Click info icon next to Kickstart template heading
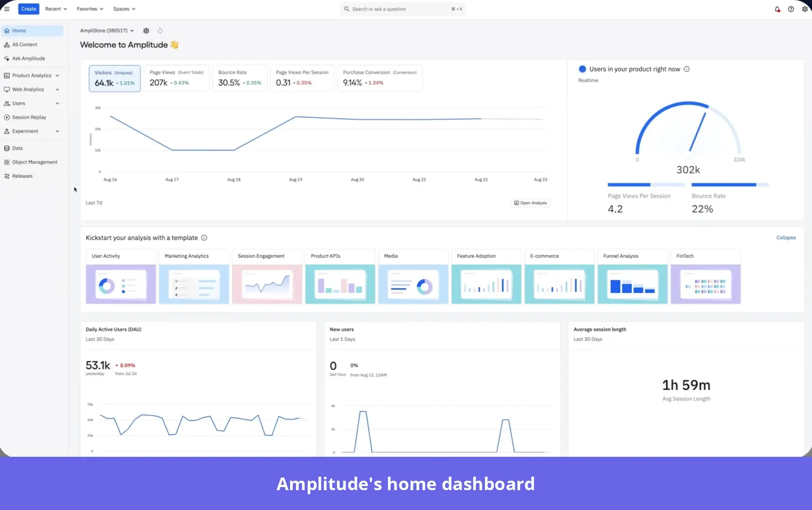812x510 pixels. 204,238
